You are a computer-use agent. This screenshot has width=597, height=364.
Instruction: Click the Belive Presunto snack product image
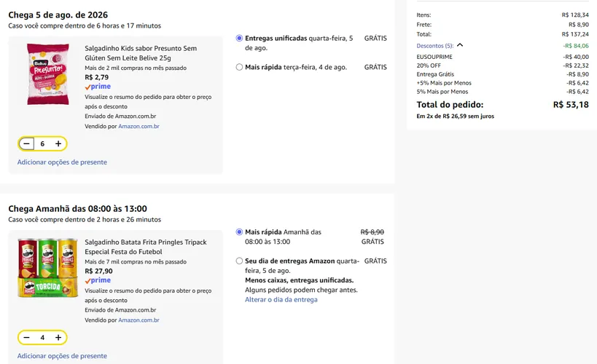[x=48, y=74]
